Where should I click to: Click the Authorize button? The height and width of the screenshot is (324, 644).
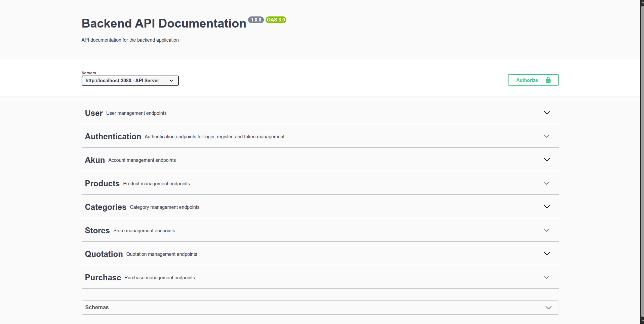[533, 80]
